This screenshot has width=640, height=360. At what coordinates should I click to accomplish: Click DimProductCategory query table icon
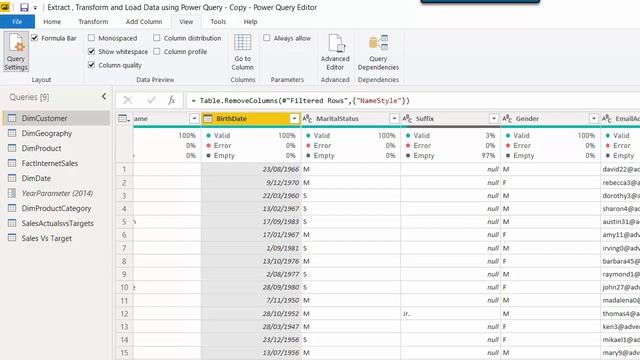coord(12,208)
